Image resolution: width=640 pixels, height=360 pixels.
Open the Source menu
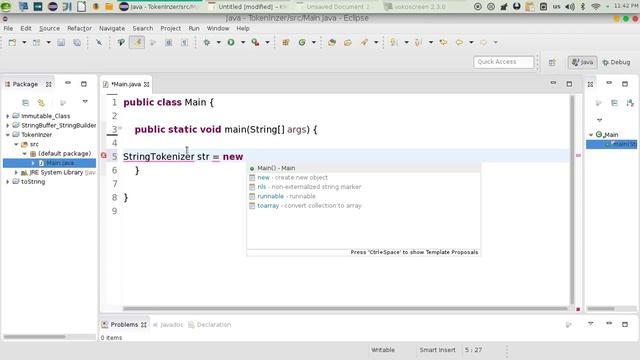tap(49, 28)
